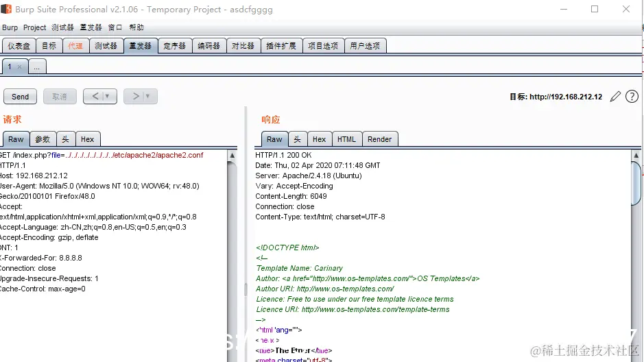644x362 pixels.
Task: Switch to the 目标 tab
Action: (x=49, y=45)
